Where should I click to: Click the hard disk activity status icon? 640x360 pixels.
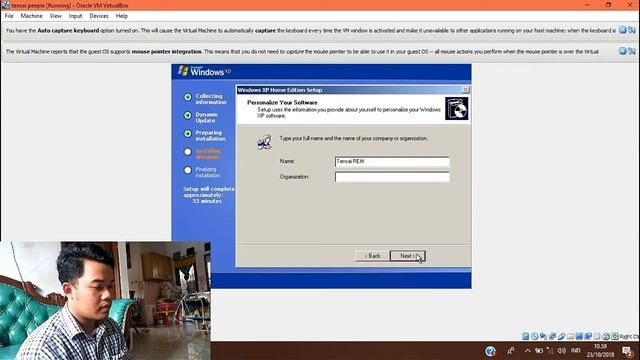pyautogui.click(x=526, y=336)
